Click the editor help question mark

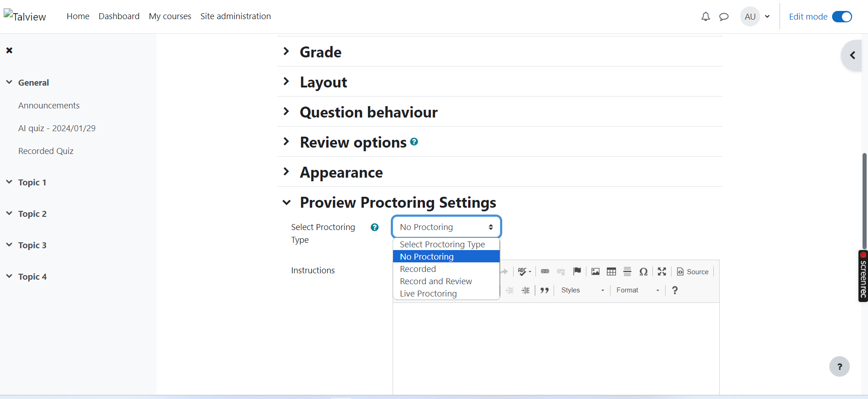[x=675, y=290]
